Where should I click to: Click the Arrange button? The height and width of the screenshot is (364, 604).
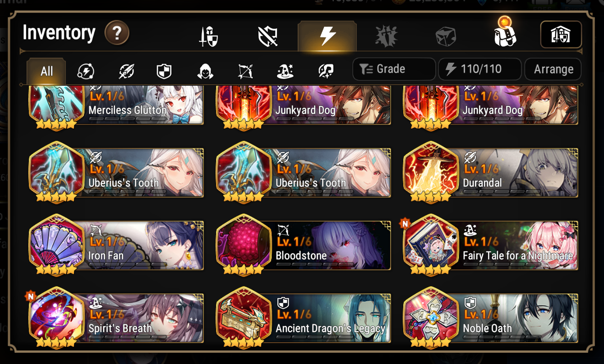pos(553,69)
